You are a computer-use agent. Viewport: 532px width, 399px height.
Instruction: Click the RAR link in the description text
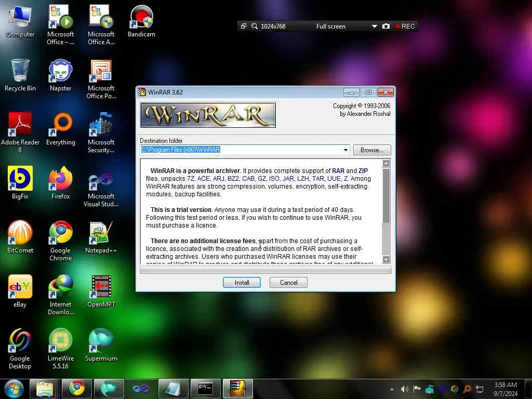pos(338,170)
